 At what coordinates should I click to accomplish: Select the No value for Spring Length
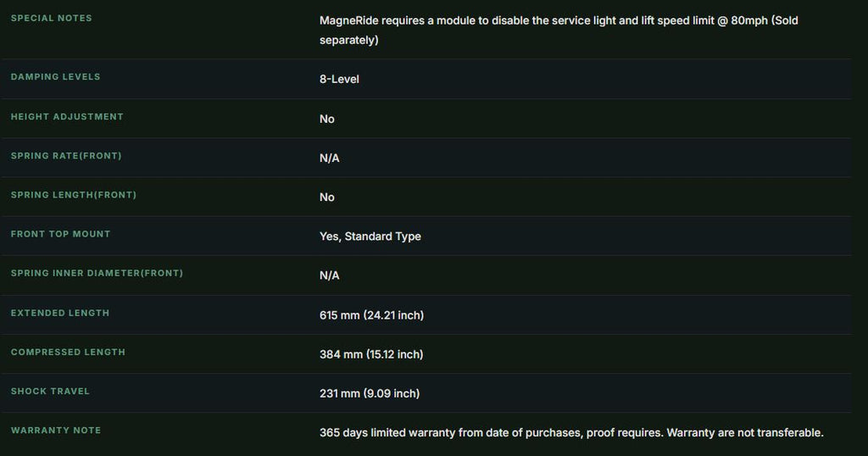pyautogui.click(x=327, y=197)
